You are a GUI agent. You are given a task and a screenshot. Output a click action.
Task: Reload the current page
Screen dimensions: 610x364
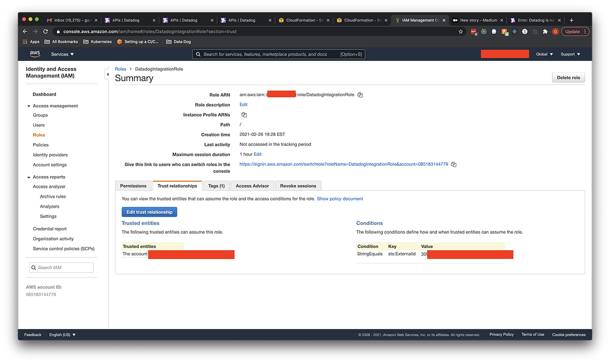45,31
